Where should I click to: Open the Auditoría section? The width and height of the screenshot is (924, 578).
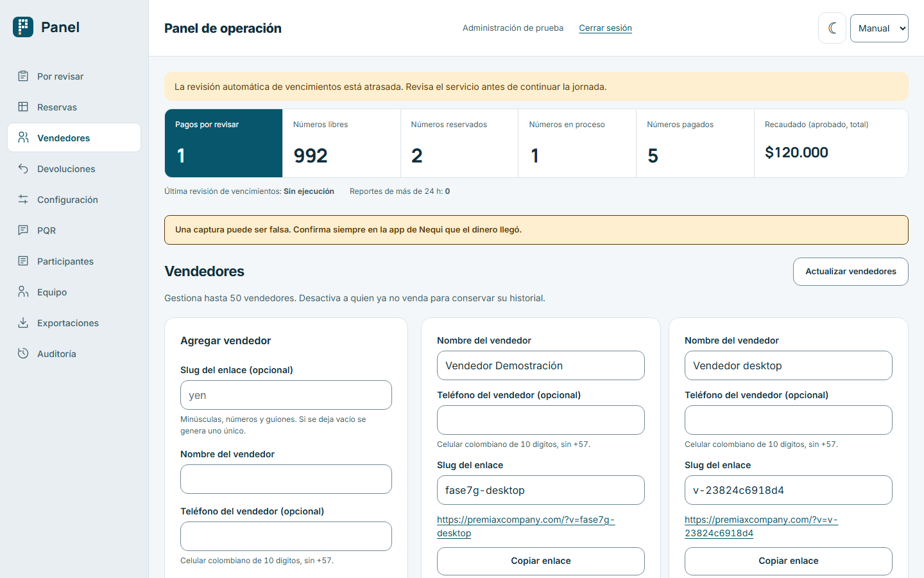[x=74, y=354]
